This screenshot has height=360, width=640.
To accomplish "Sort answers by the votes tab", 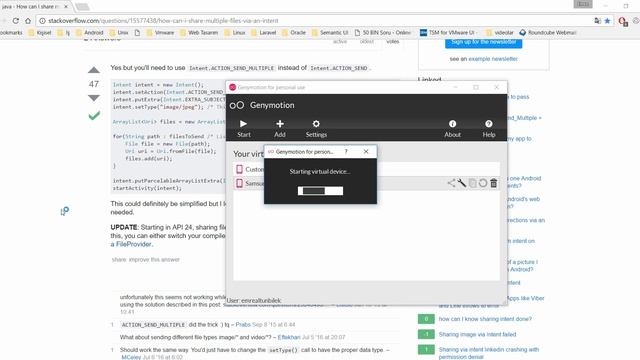I will click(393, 41).
